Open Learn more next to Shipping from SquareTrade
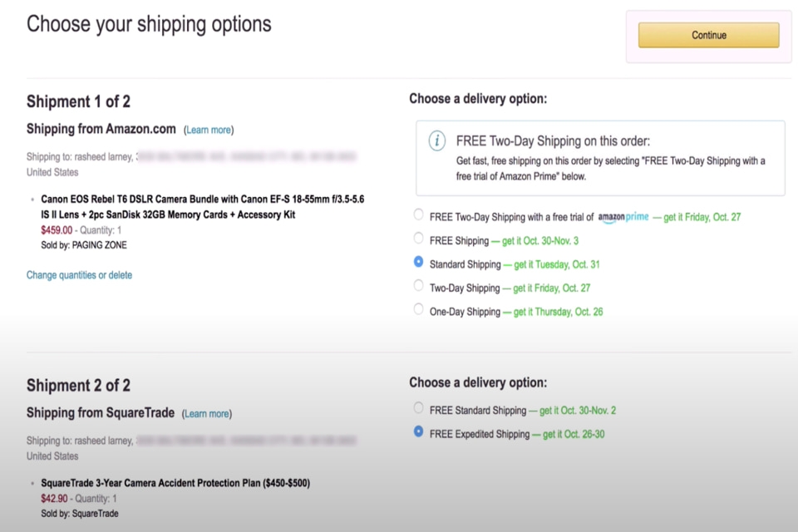The width and height of the screenshot is (798, 532). coord(206,413)
